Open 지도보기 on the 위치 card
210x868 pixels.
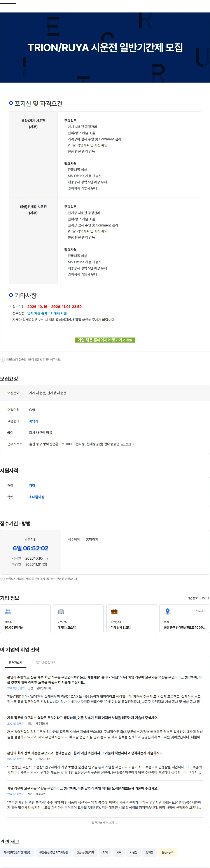coord(201,611)
